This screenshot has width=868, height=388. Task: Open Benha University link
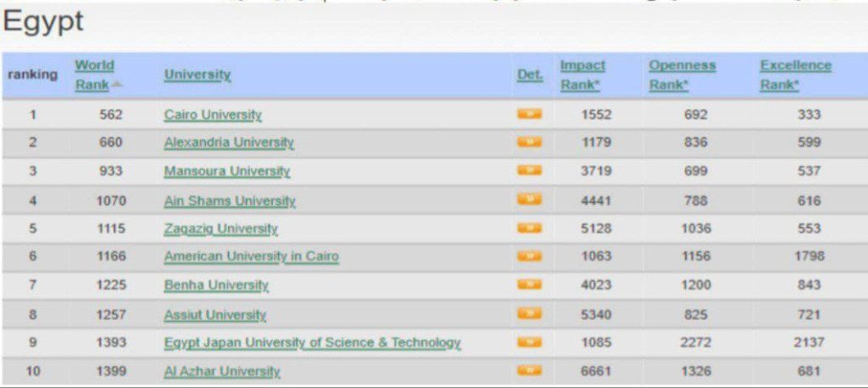pos(216,285)
